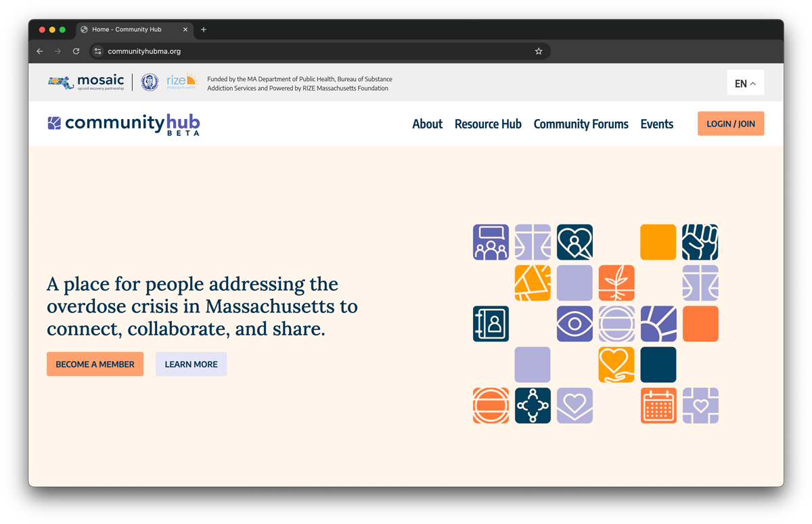Open Community Forums in navigation

coord(581,124)
